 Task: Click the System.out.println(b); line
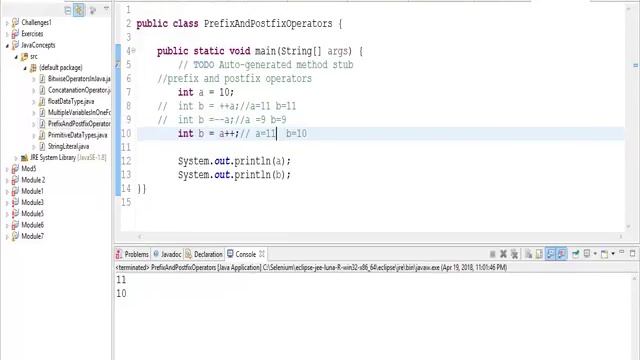(234, 175)
